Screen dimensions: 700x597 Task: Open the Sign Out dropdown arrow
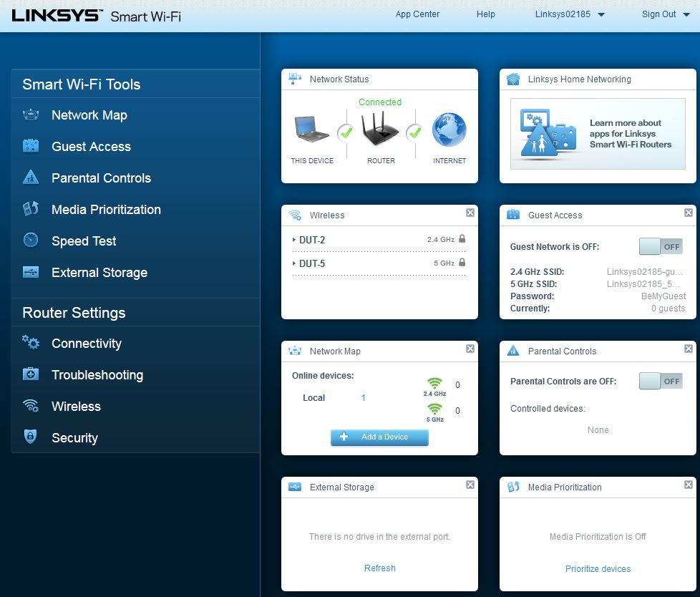686,15
